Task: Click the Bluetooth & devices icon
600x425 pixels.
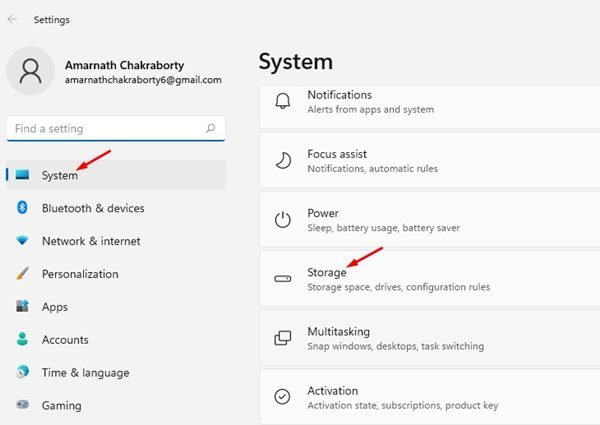Action: [22, 208]
